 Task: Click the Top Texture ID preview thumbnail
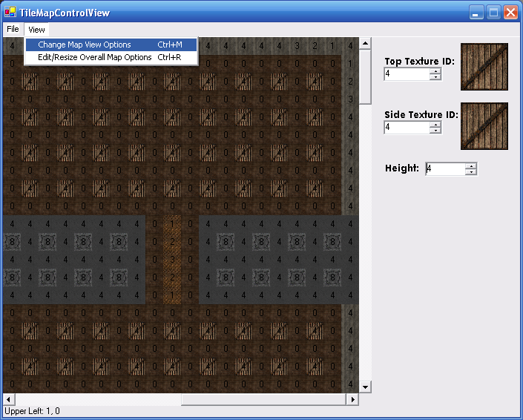coord(484,67)
